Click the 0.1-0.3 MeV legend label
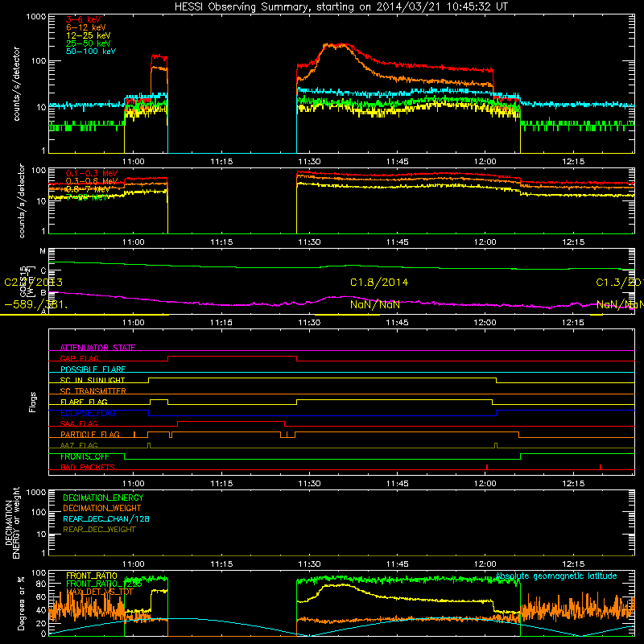Viewport: 644px width, 644px height. click(x=92, y=173)
